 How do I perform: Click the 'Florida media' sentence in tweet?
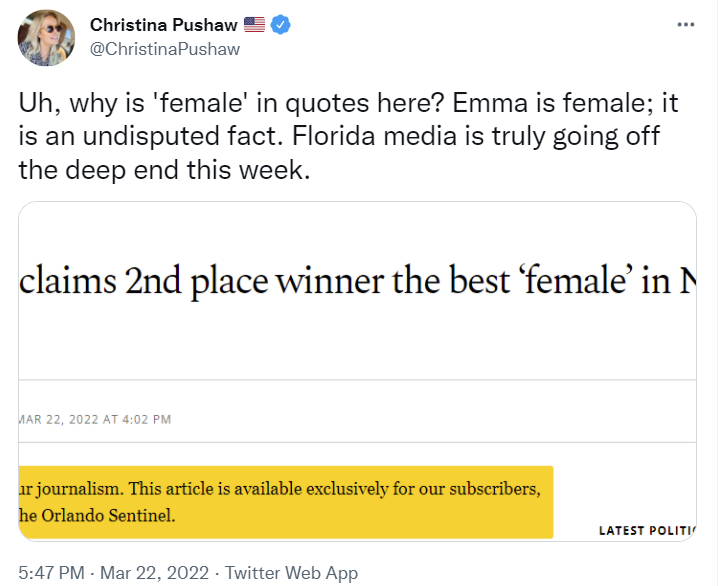(476, 136)
